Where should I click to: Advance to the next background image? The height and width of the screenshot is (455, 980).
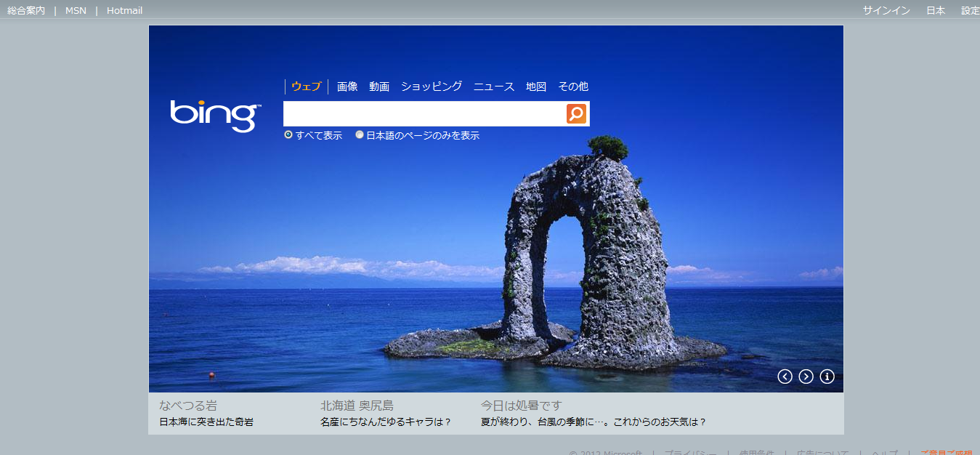point(806,377)
